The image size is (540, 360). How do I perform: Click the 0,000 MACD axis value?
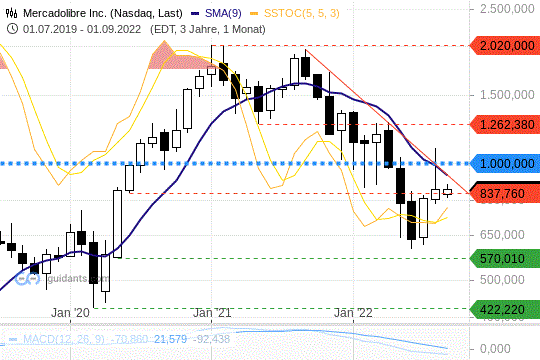[495, 349]
